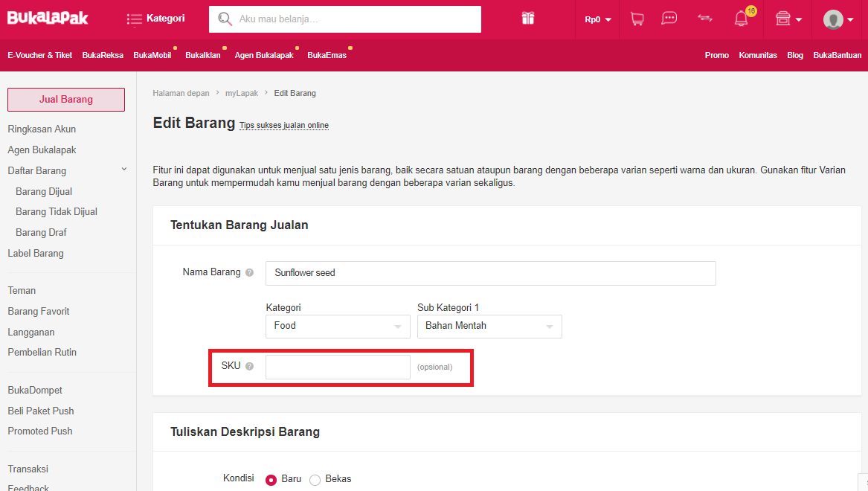The width and height of the screenshot is (868, 491).
Task: Open the user avatar menu
Action: [x=838, y=19]
